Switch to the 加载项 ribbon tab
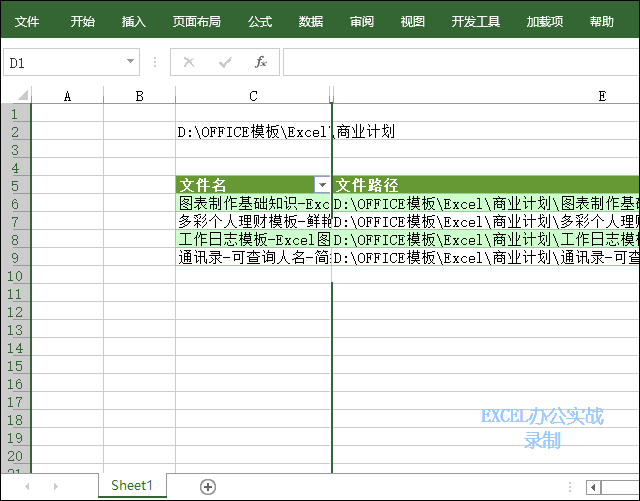This screenshot has width=640, height=501. tap(545, 22)
